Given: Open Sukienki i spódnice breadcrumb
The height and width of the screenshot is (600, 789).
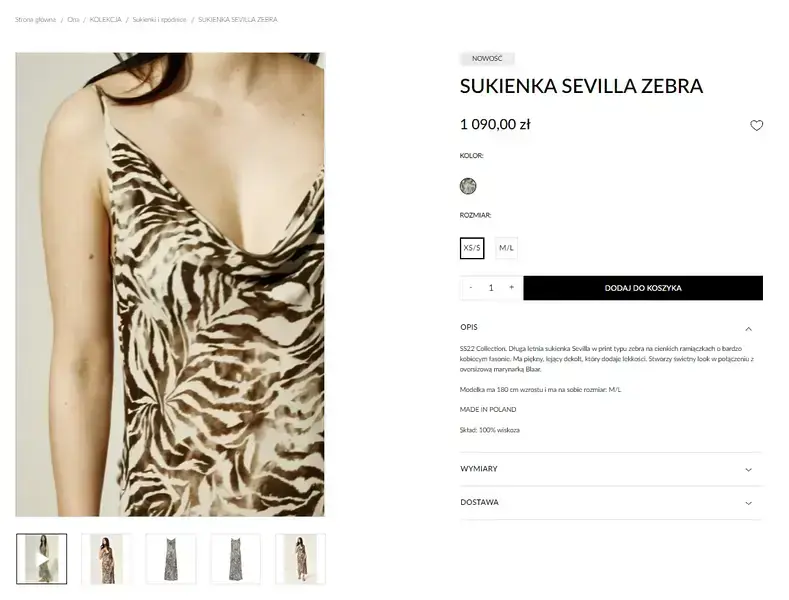Looking at the screenshot, I should coord(160,20).
